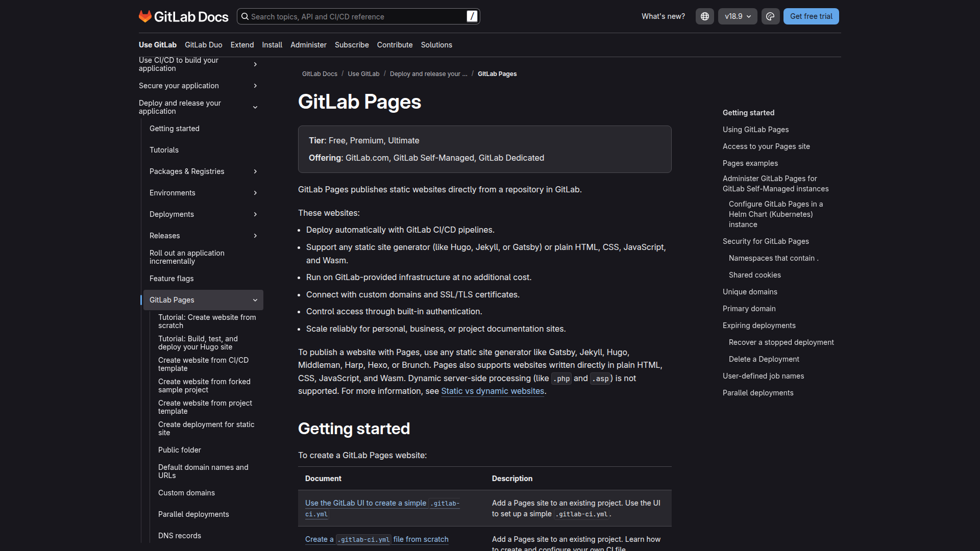Image resolution: width=980 pixels, height=551 pixels.
Task: Open the What's new? link
Action: [x=663, y=16]
